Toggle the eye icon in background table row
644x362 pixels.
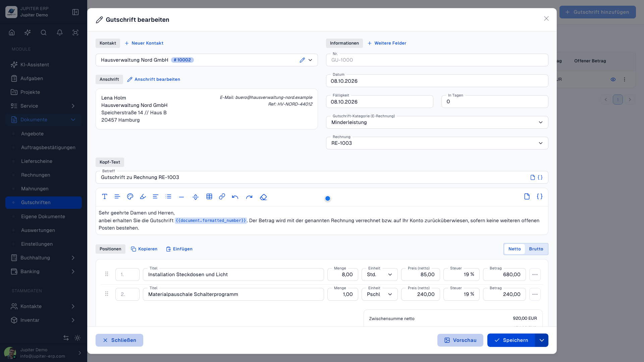pos(613,79)
